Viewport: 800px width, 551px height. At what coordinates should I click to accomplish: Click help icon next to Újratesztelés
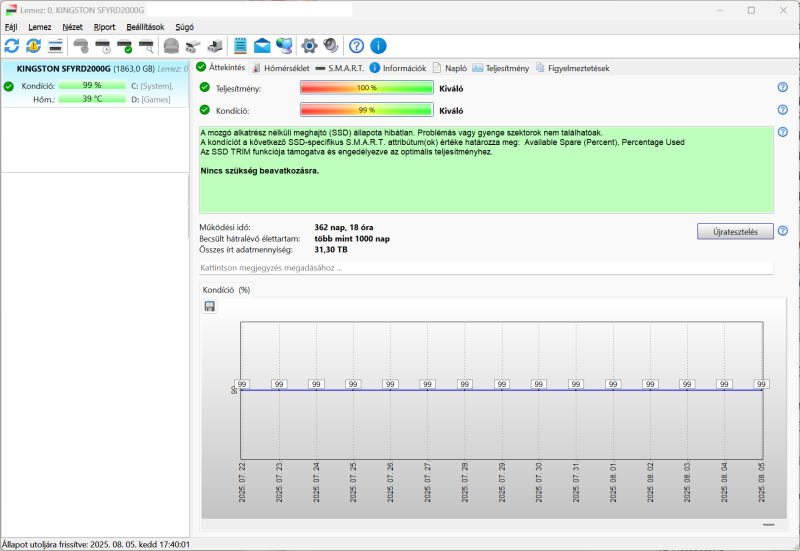(x=783, y=231)
